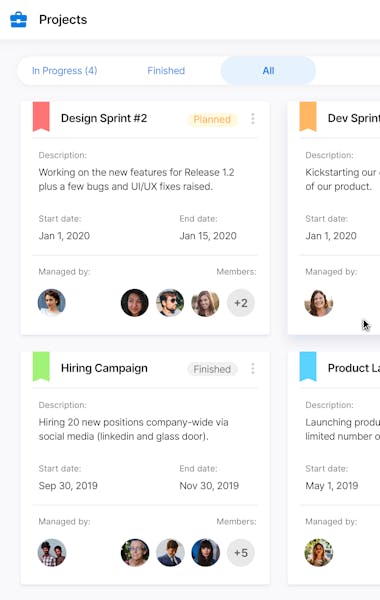Screen dimensions: 380x600
Task: Open the Design Sprint #2 project title
Action: 104,118
